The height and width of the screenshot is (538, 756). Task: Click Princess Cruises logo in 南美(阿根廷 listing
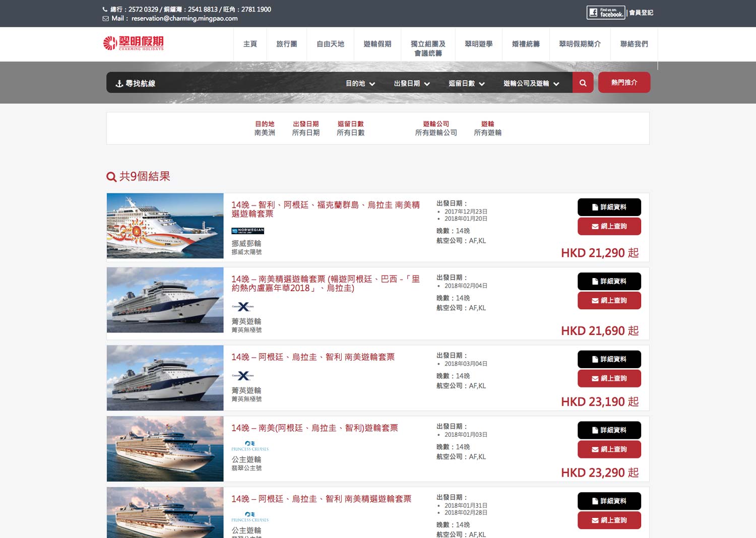coord(250,446)
